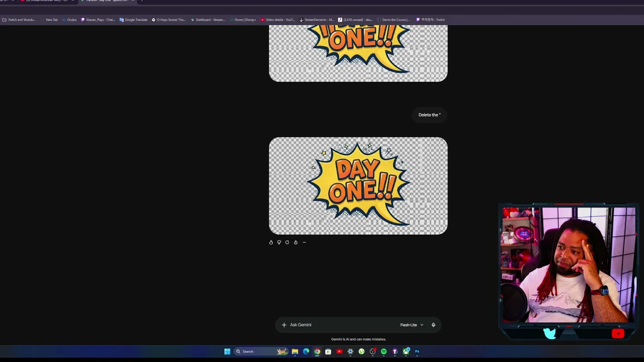This screenshot has width=644, height=362.
Task: Open the Google Translate bookmark
Action: click(x=133, y=20)
